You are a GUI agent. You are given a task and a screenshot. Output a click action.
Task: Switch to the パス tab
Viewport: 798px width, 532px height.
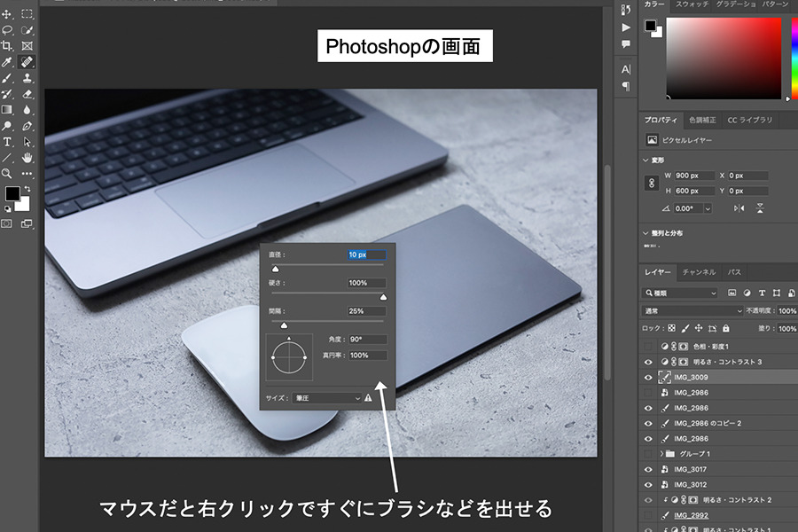[734, 272]
